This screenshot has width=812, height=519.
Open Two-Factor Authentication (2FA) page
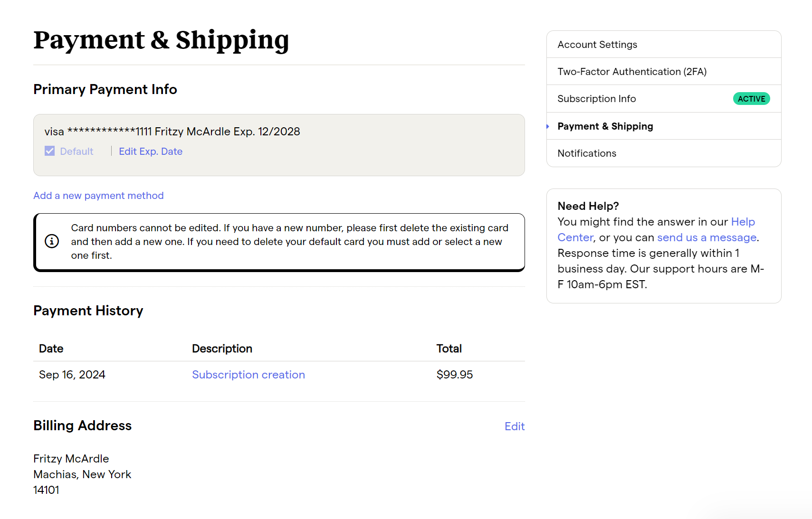pyautogui.click(x=664, y=72)
